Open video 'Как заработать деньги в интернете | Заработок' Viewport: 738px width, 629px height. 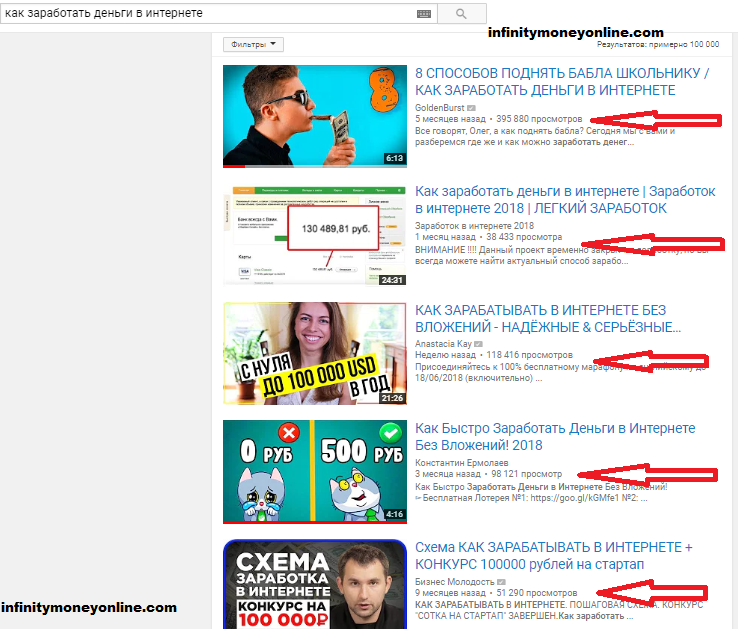coord(565,200)
